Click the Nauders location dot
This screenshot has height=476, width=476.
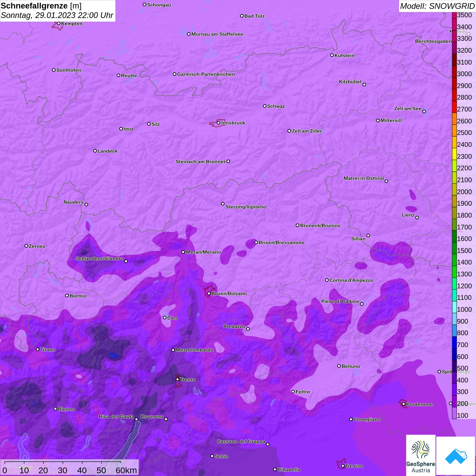[86, 205]
